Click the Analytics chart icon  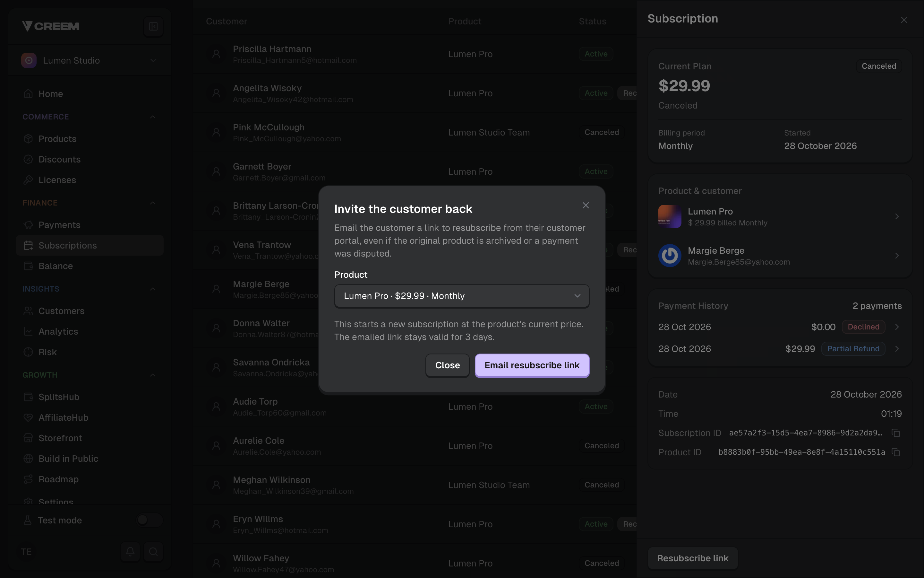click(x=28, y=331)
